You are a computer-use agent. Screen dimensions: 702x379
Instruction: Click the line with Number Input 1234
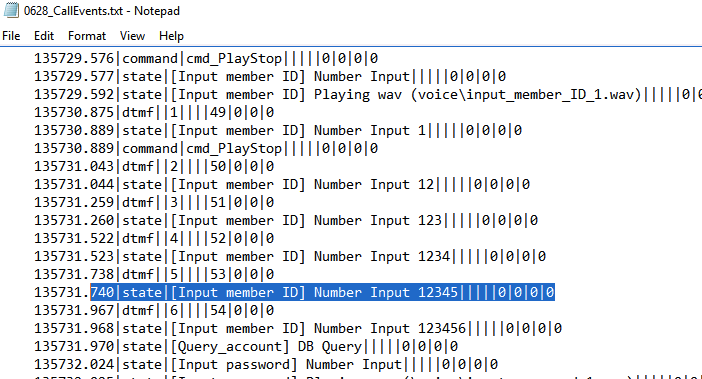[x=290, y=256]
